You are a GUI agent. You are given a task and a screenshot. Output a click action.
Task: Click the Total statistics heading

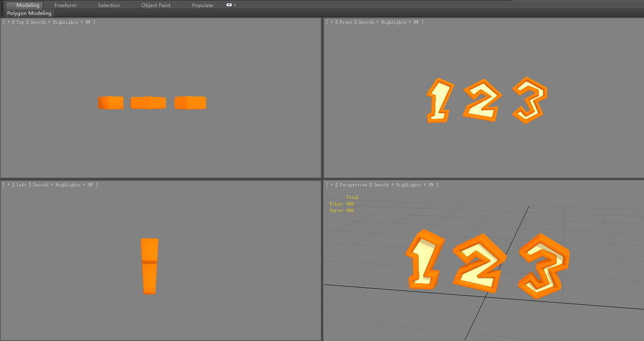(x=352, y=197)
